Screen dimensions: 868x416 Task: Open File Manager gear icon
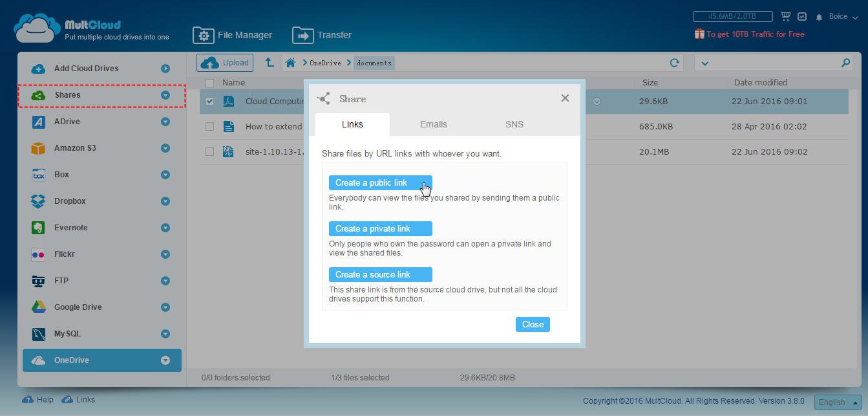203,35
